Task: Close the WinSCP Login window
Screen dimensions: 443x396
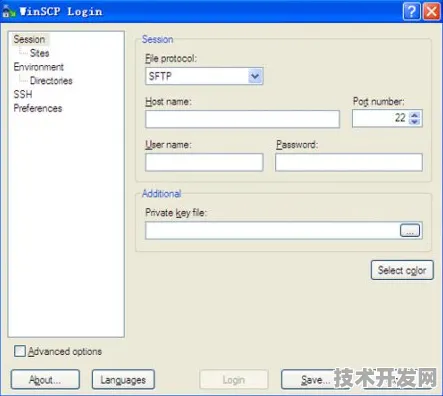Action: [432, 12]
